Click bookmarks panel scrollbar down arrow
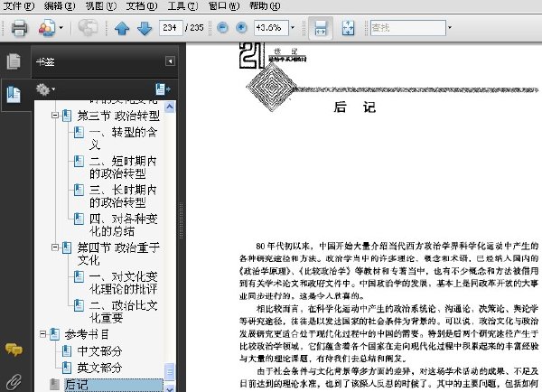Image resolution: width=542 pixels, height=392 pixels. point(170,387)
